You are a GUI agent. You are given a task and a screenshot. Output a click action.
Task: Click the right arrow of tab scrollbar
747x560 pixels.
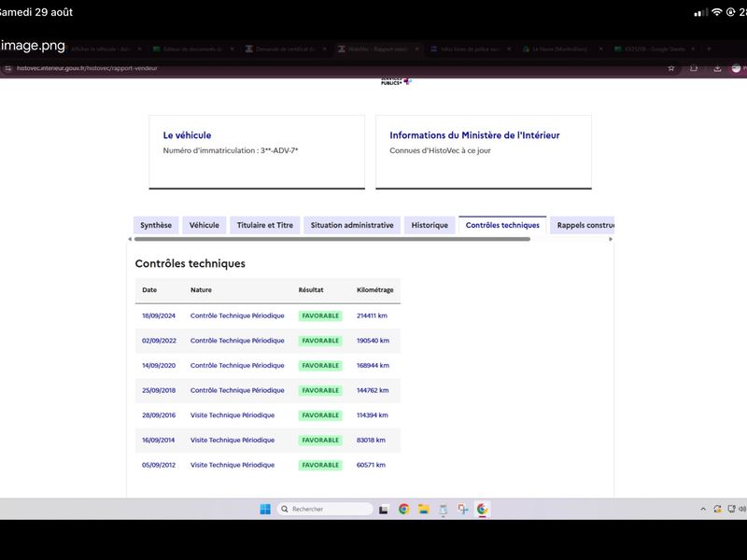pyautogui.click(x=611, y=239)
